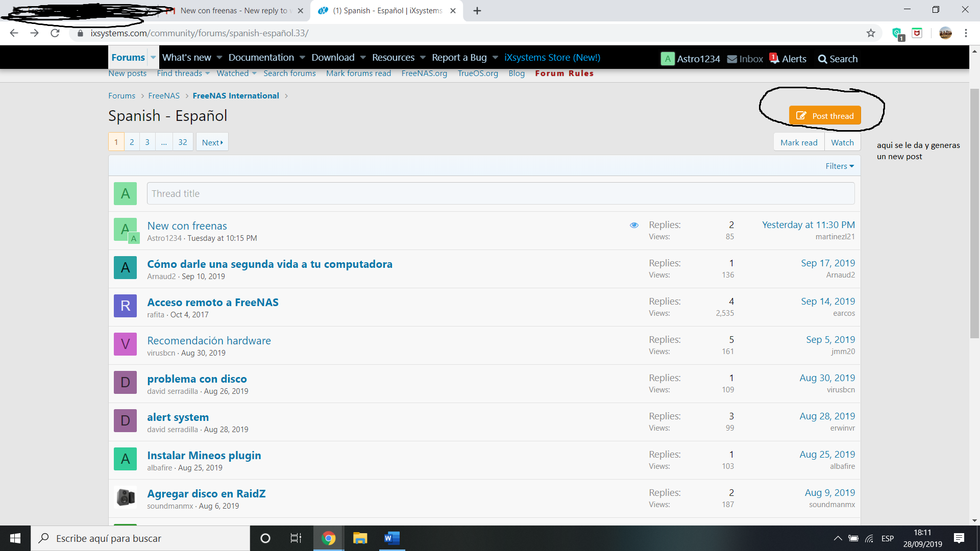Expand the Watched submenu

click(254, 73)
